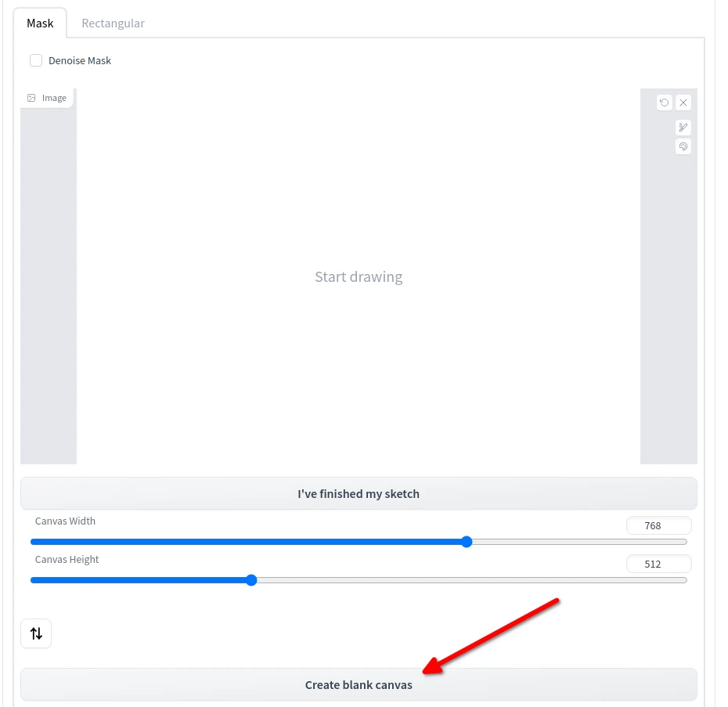Image resolution: width=728 pixels, height=707 pixels.
Task: Click the Denoise Mask label text
Action: pyautogui.click(x=80, y=60)
